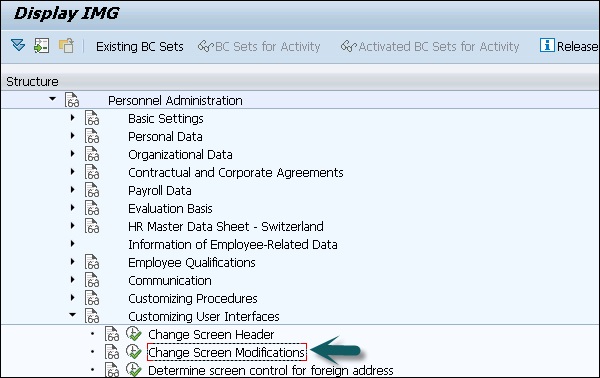Open documentation icon for Evaluation Basis
Screen dimensions: 600x378
point(92,208)
